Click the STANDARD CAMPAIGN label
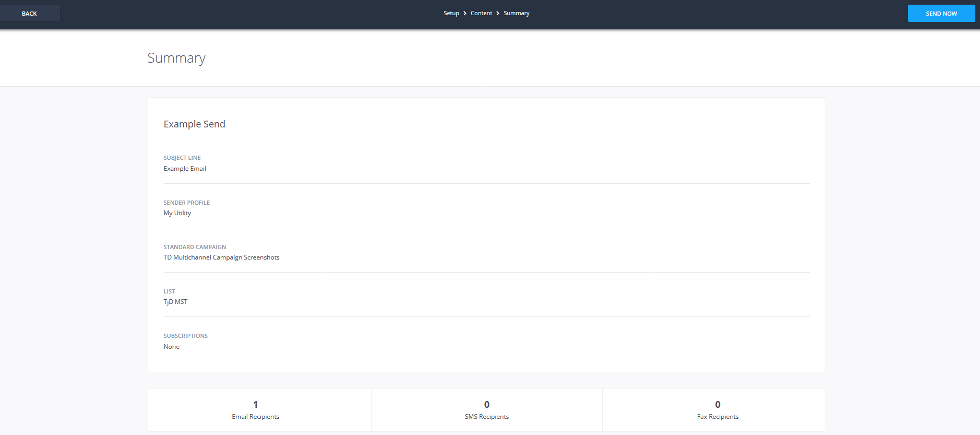 tap(195, 247)
